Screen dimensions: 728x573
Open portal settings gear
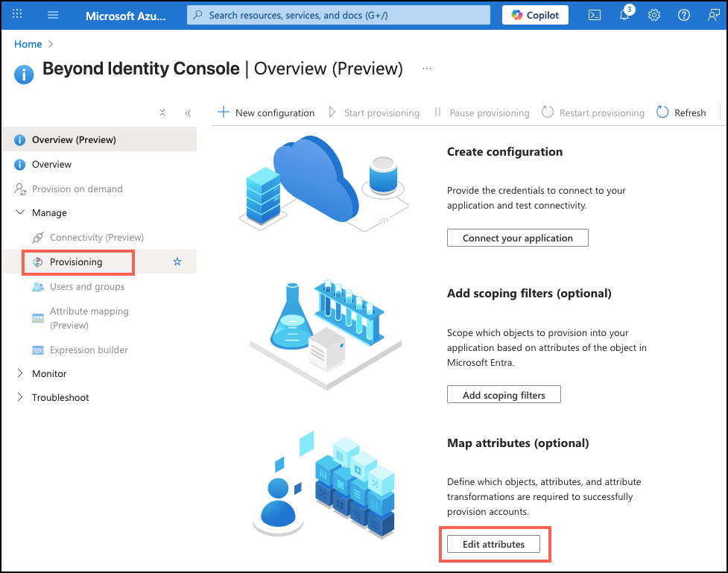point(654,15)
